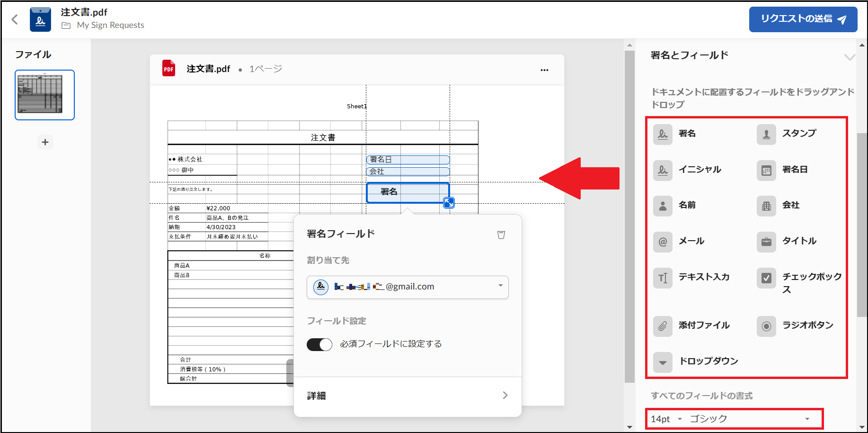The height and width of the screenshot is (433, 868).
Task: Click the 署名 signature field icon
Action: click(x=663, y=134)
